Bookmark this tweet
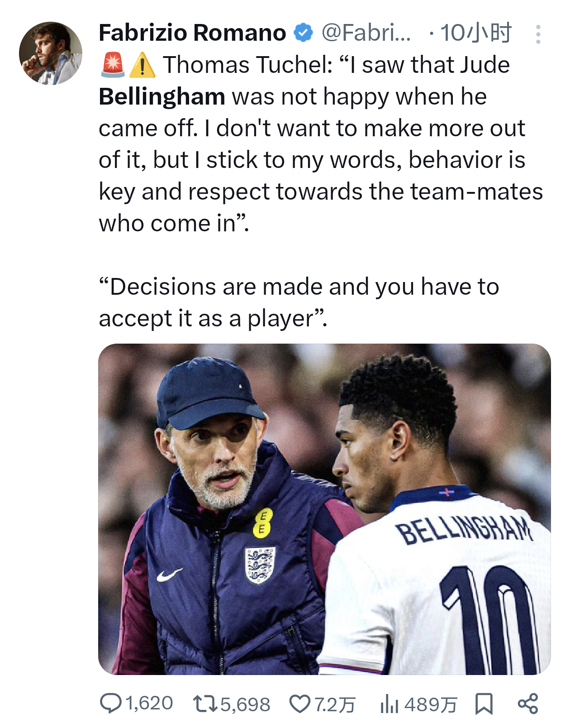Viewport: 570px width, 728px height. (484, 704)
